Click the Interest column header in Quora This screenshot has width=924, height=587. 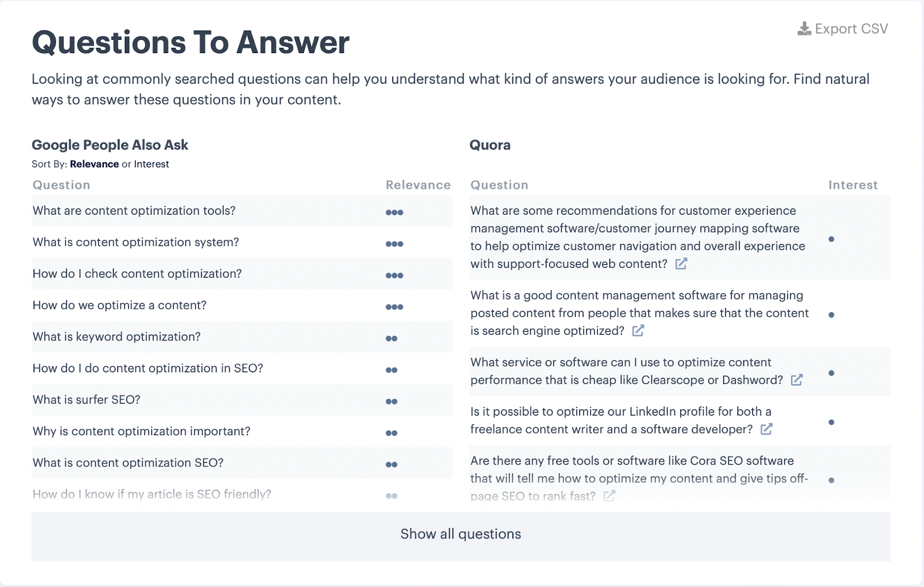(853, 185)
